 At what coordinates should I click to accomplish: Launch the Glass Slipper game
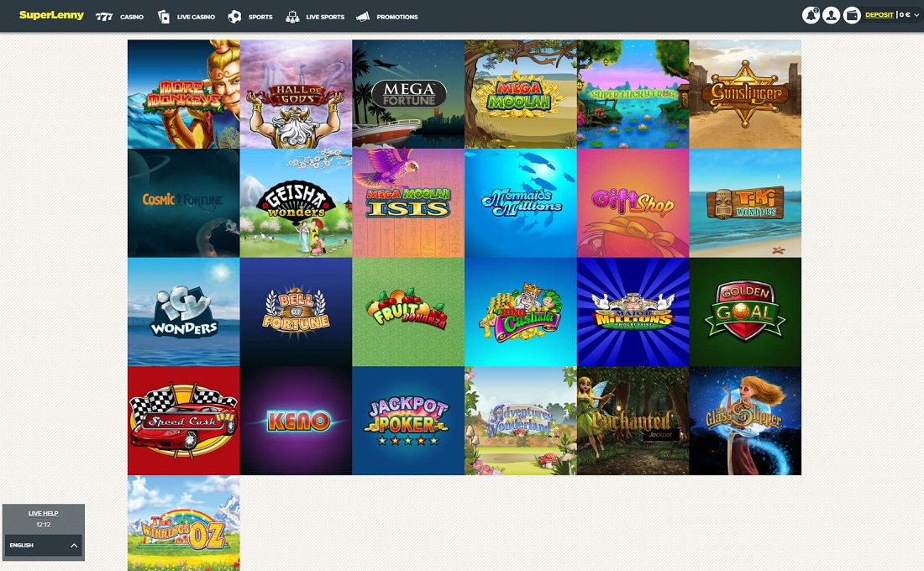coord(745,421)
